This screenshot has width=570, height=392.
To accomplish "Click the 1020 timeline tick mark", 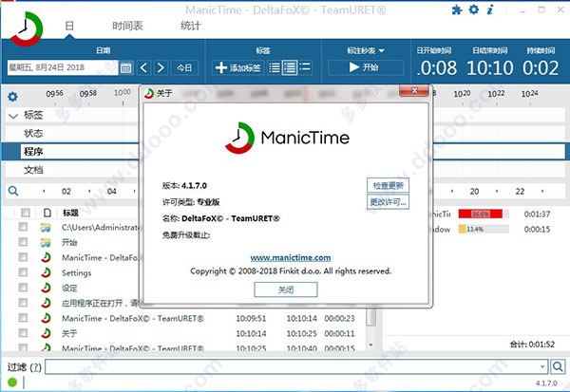I will [462, 94].
